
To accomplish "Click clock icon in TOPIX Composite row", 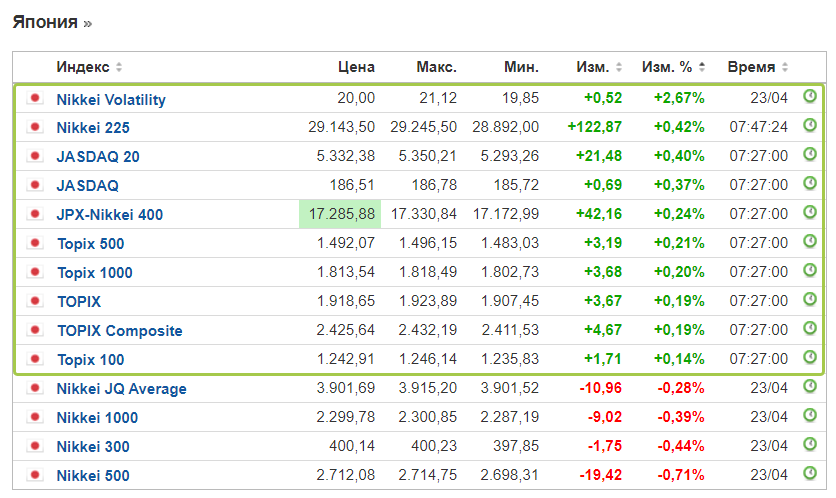I will [x=809, y=328].
